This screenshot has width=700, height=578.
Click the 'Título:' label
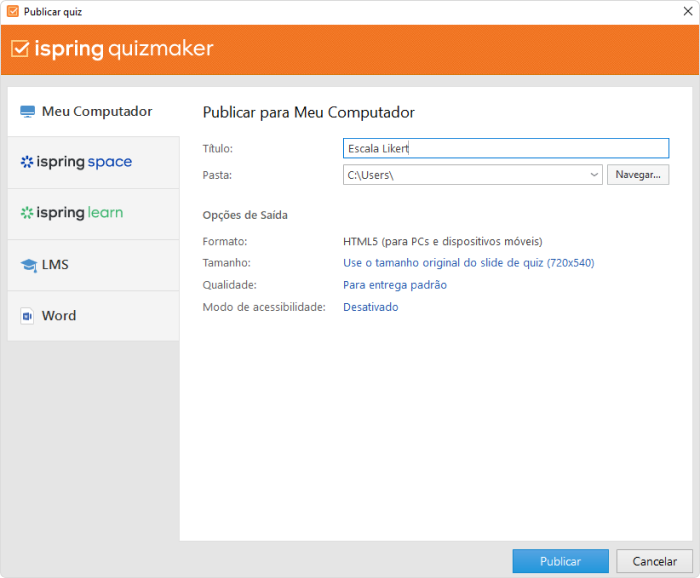point(217,149)
